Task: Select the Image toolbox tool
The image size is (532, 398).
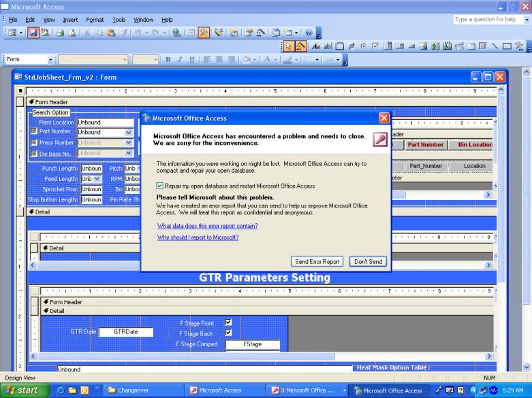Action: [423, 46]
